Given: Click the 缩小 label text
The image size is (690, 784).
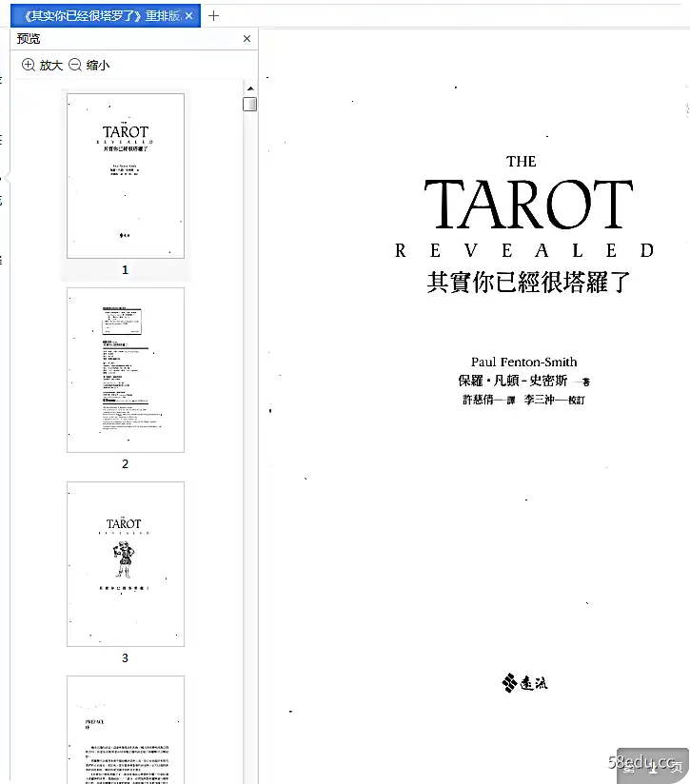Looking at the screenshot, I should (x=97, y=66).
